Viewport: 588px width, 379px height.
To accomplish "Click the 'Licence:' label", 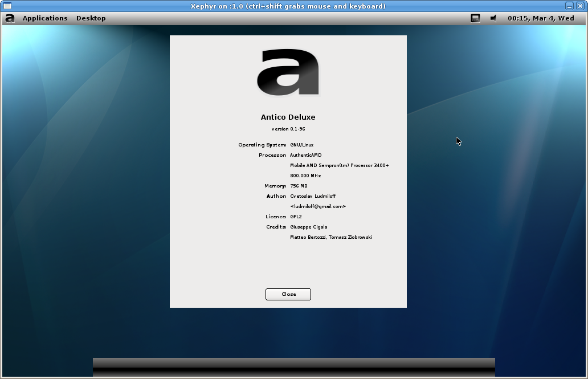I will click(x=276, y=217).
